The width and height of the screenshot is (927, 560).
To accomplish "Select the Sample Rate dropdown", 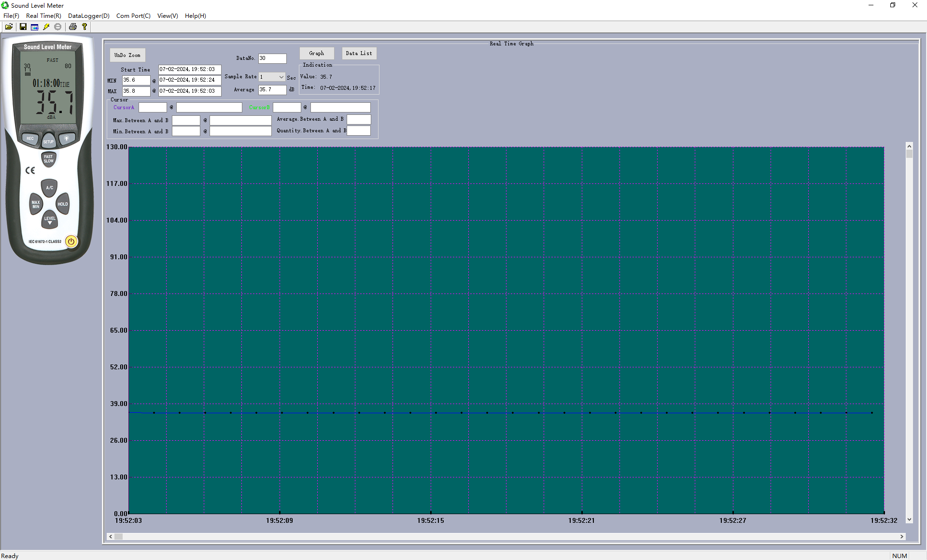I will [271, 77].
